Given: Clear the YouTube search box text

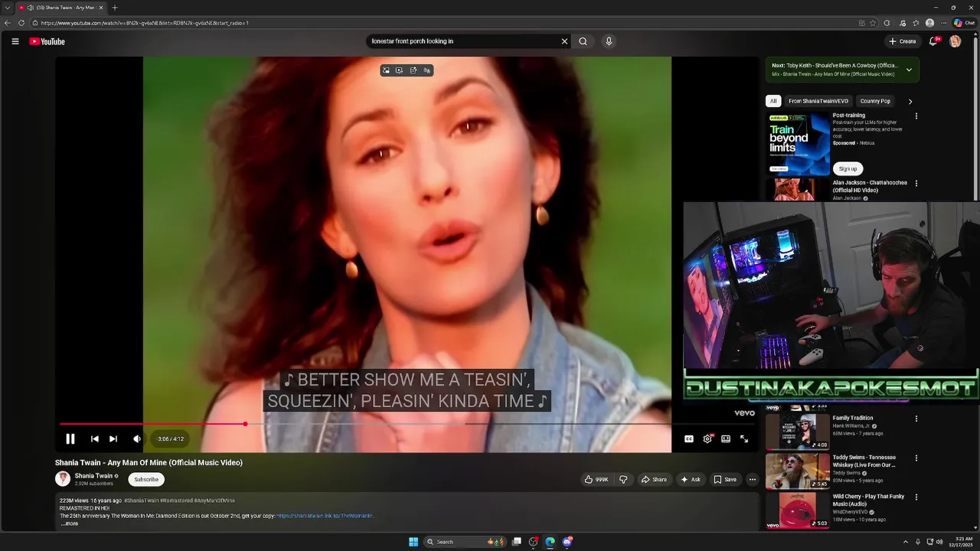Looking at the screenshot, I should pyautogui.click(x=564, y=41).
